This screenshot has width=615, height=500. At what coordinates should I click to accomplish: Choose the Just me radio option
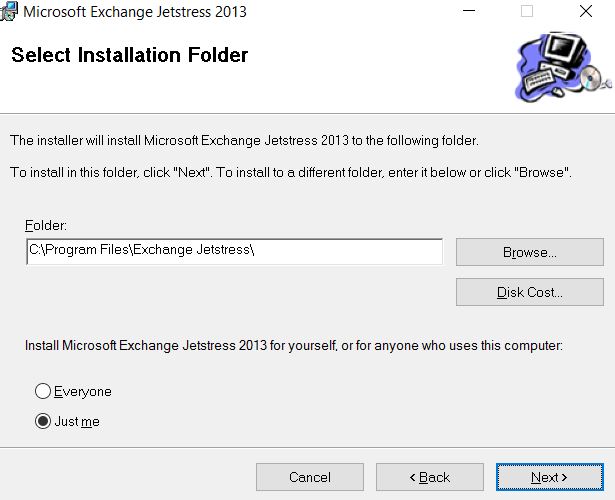point(43,422)
